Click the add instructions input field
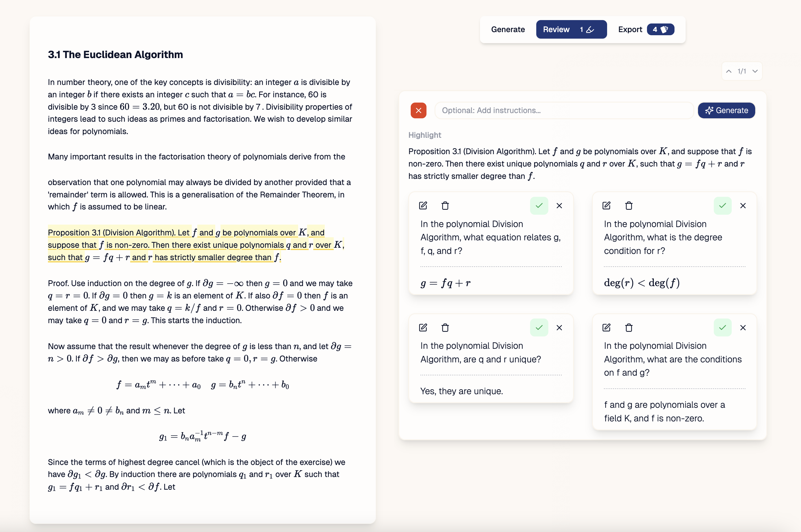801x532 pixels. pyautogui.click(x=564, y=110)
